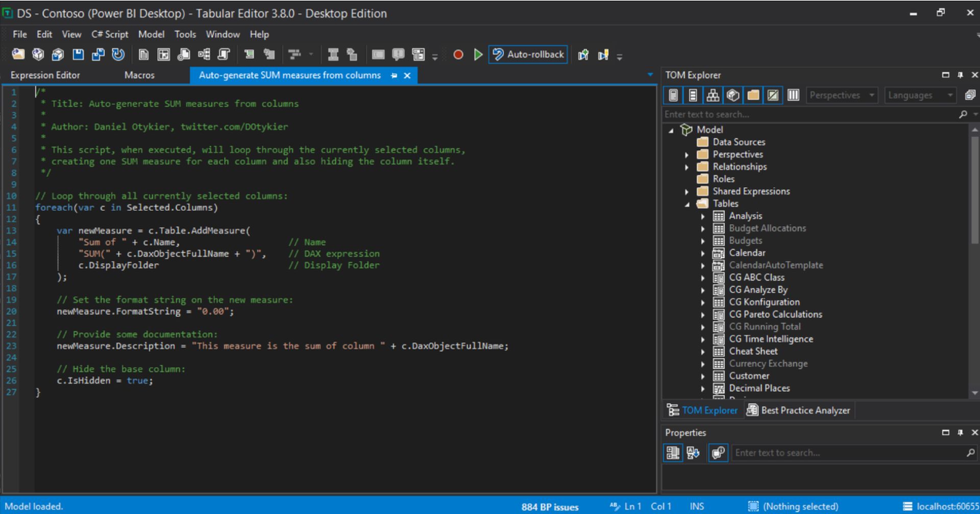The height and width of the screenshot is (514, 980).
Task: Toggle show all object types list icon
Action: 693,95
